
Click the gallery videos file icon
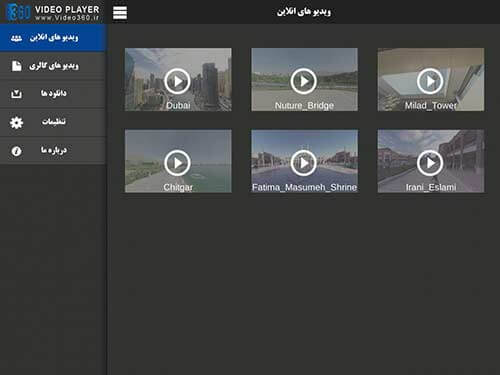point(16,66)
